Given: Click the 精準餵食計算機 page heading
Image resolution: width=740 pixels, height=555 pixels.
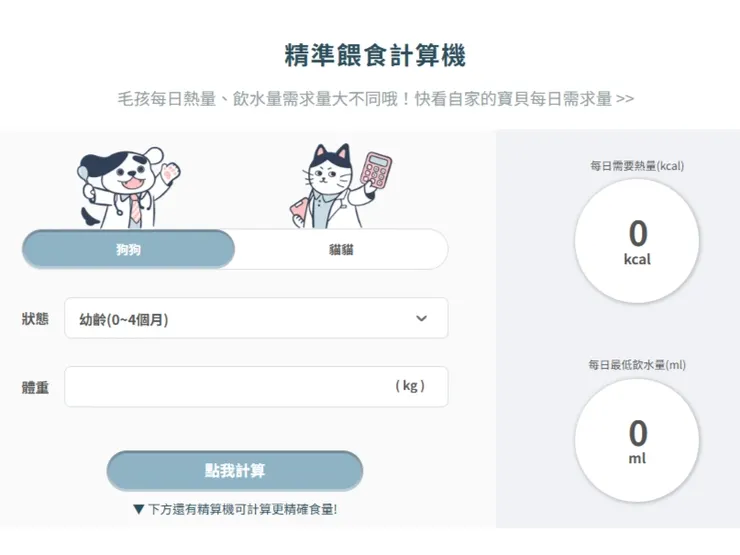Looking at the screenshot, I should pyautogui.click(x=375, y=55).
